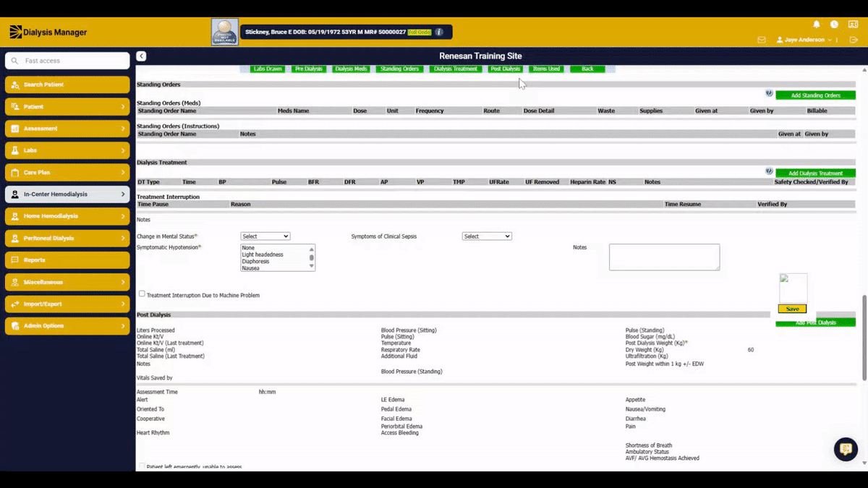The width and height of the screenshot is (868, 488).
Task: Jump to the Items Used section
Action: point(546,69)
